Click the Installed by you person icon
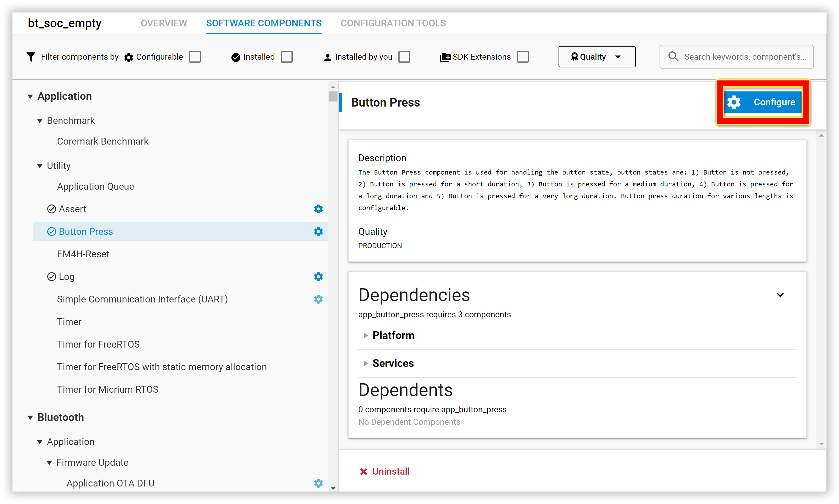 point(327,57)
